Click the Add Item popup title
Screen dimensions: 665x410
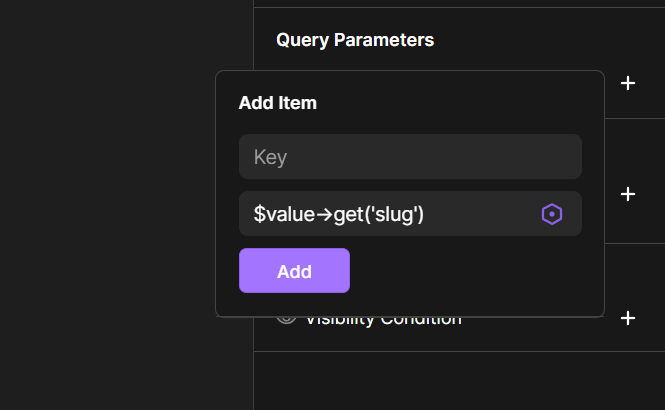277,103
